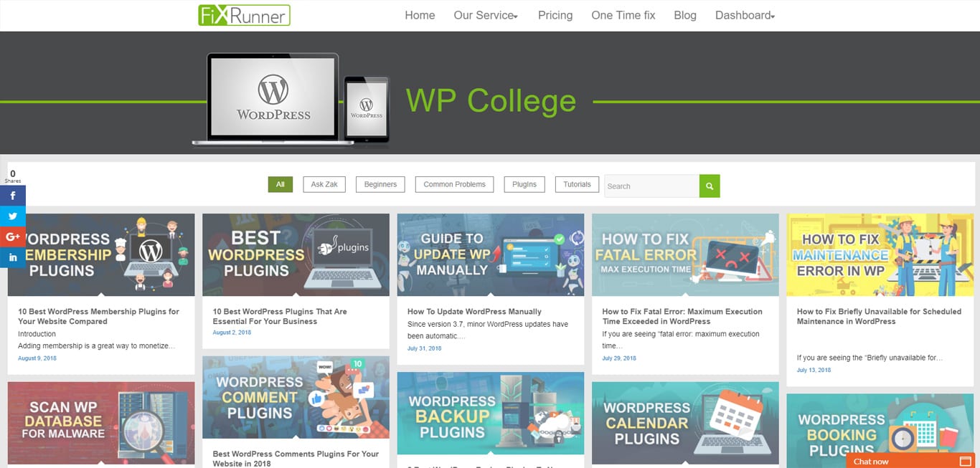Open 'Best WordPress Comments Plugins' article title
The width and height of the screenshot is (980, 468).
coord(296,459)
